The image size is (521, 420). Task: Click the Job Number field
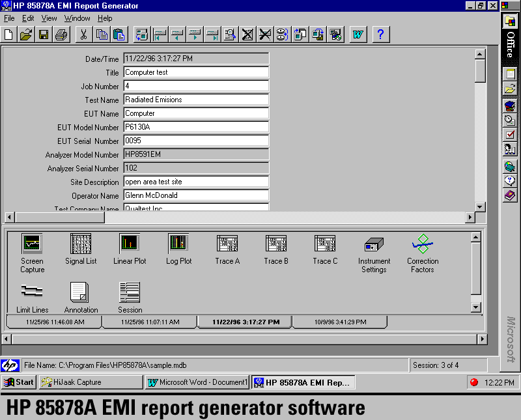[x=196, y=86]
